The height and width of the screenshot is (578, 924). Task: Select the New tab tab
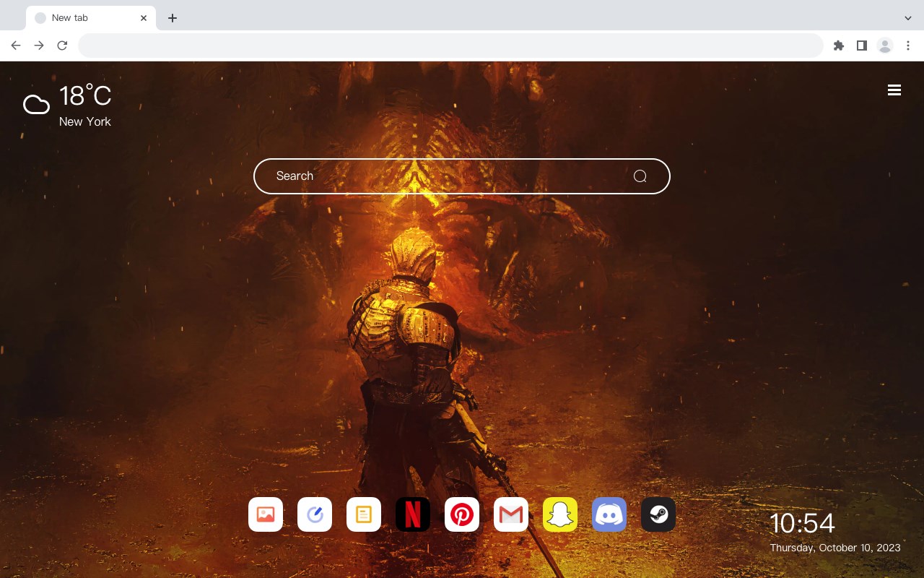91,18
